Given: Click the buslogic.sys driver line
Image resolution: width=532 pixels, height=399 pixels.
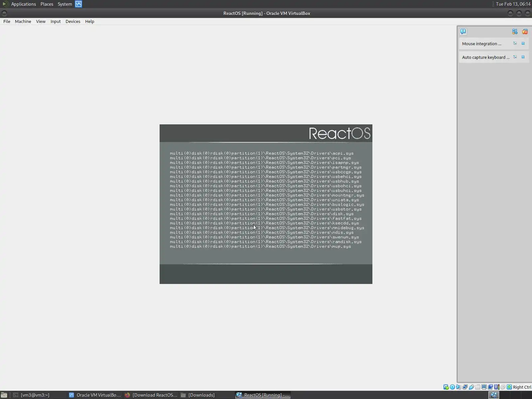Looking at the screenshot, I should click(267, 204).
